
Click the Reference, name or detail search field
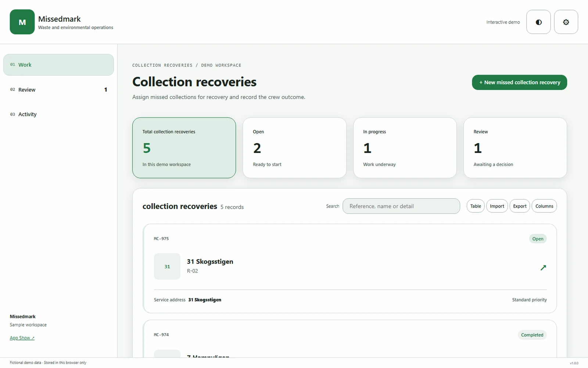[401, 206]
